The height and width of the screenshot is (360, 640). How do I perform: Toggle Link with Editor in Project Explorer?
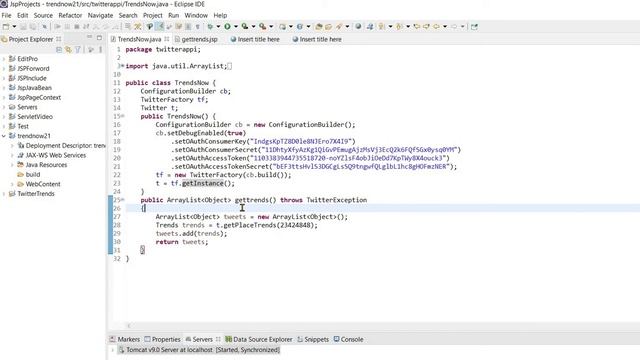(x=68, y=49)
